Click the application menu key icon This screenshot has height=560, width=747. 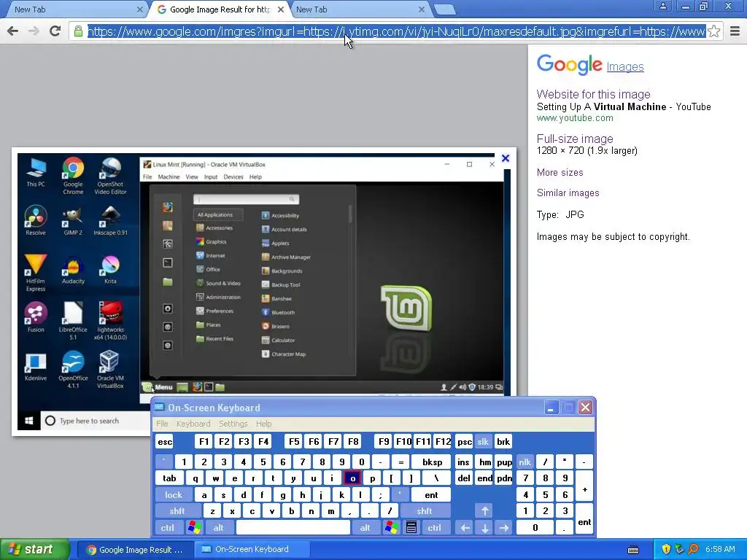coord(411,528)
